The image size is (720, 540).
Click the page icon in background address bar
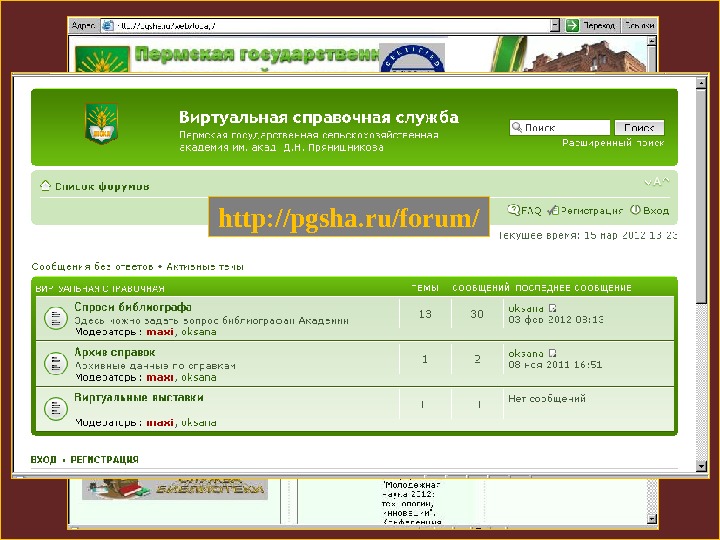[107, 26]
